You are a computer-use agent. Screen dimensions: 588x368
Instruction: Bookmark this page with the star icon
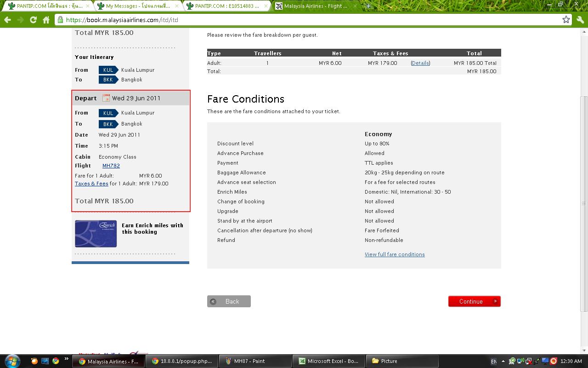point(566,20)
